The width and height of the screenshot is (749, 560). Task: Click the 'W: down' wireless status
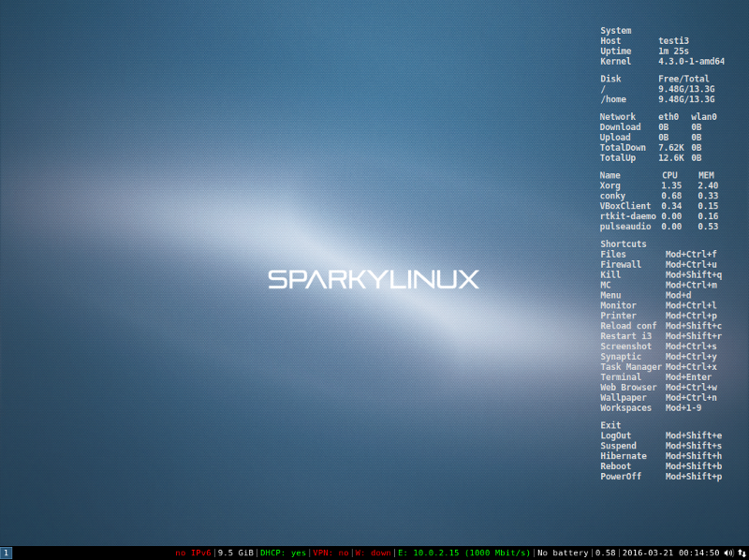[373, 553]
